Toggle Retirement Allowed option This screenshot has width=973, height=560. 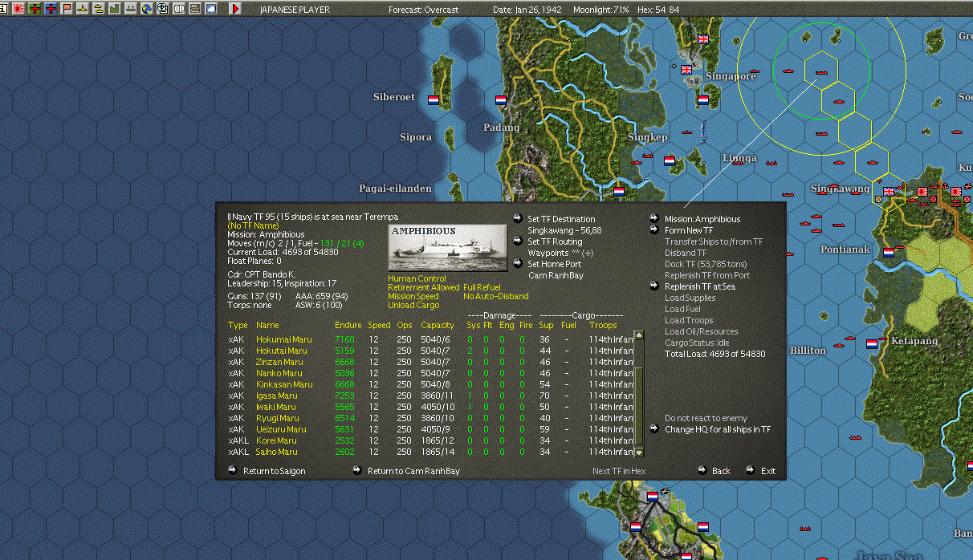coord(423,287)
